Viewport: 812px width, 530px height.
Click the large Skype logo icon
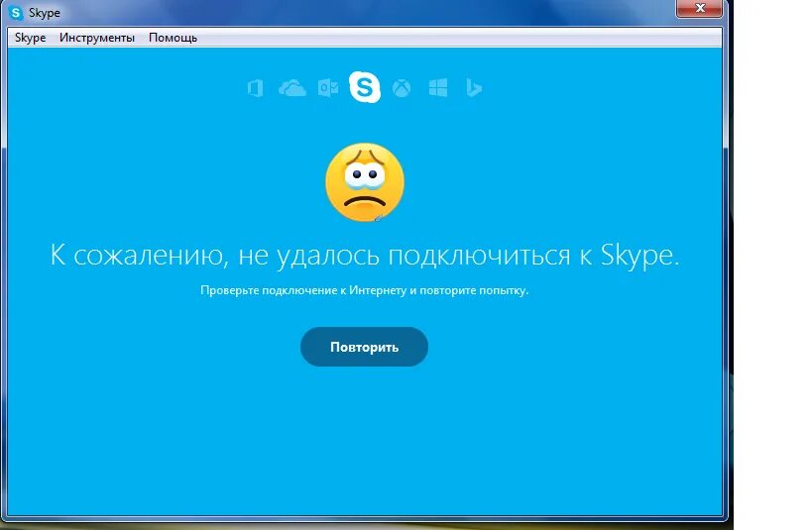click(x=365, y=87)
